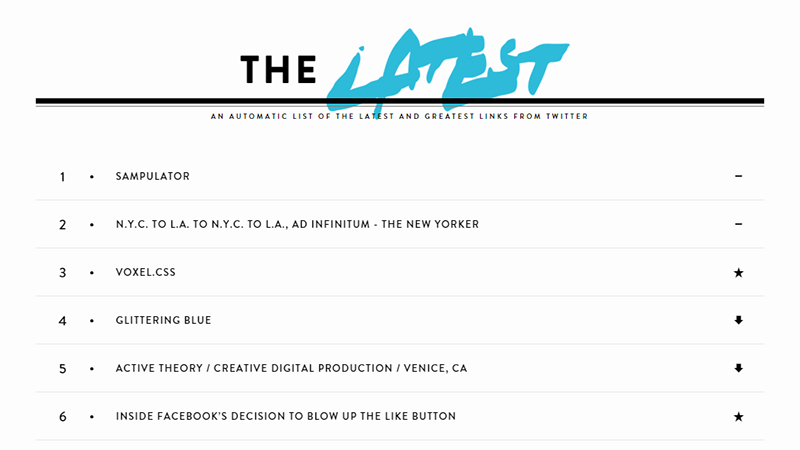
Task: Click the automatic list from Twitter subtitle
Action: tap(399, 116)
